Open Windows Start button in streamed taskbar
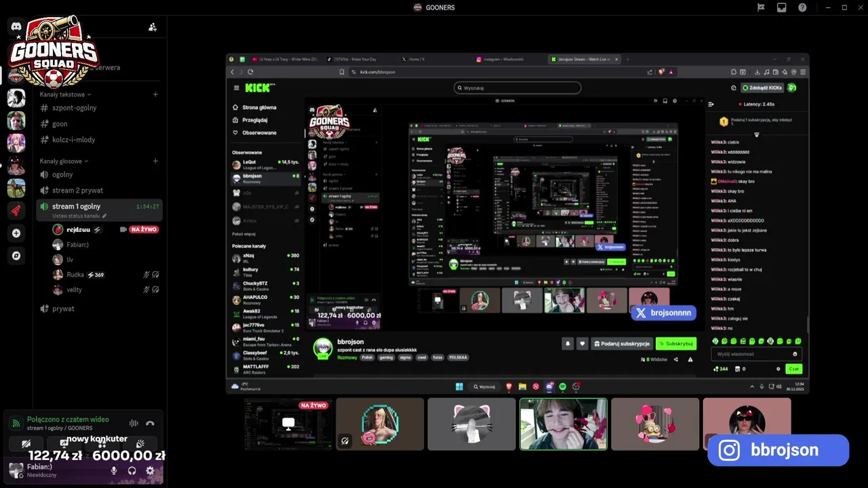This screenshot has width=868, height=488. click(x=459, y=386)
